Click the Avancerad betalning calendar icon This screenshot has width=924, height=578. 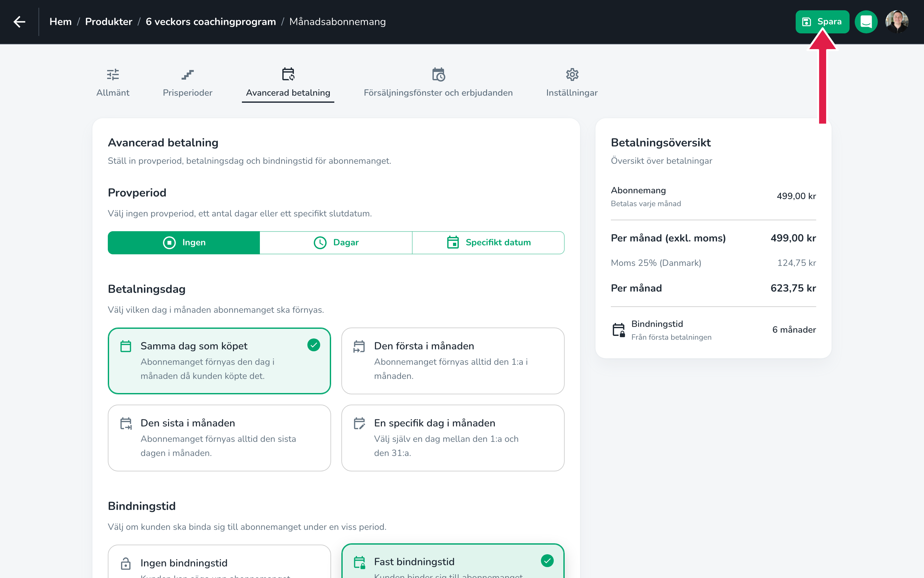[x=288, y=74]
